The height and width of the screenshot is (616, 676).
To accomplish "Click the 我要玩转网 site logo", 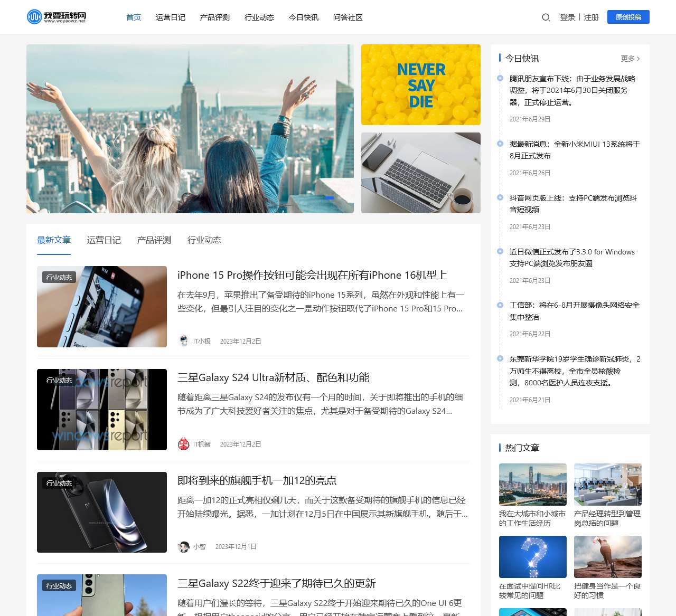I will [x=57, y=17].
